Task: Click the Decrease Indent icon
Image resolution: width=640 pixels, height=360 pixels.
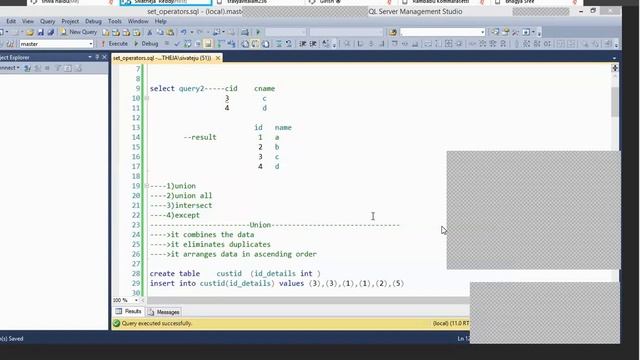Action: (302, 44)
